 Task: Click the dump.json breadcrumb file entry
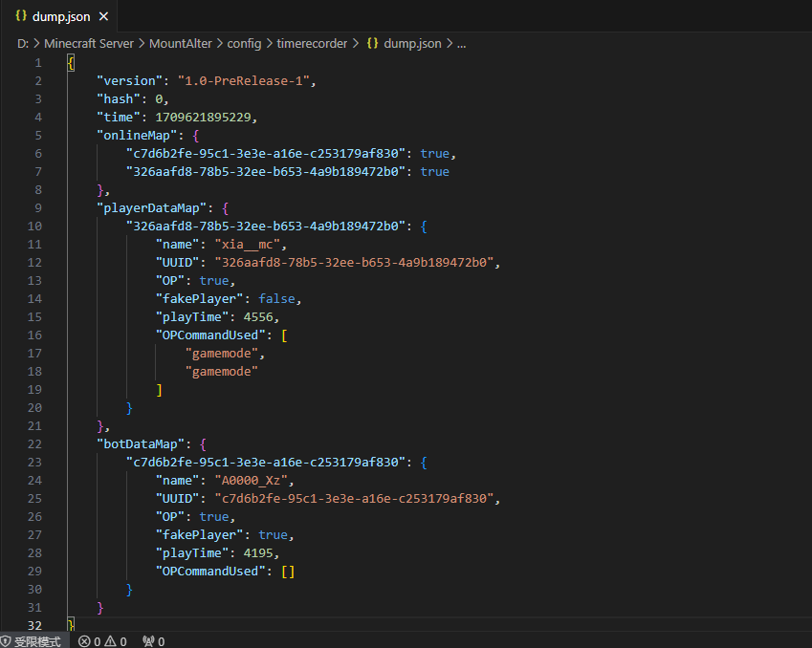click(x=412, y=43)
